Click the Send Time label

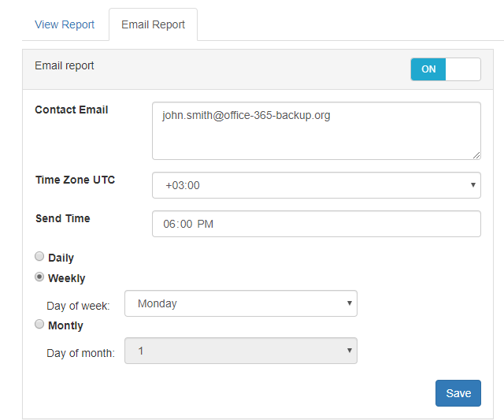coord(63,218)
